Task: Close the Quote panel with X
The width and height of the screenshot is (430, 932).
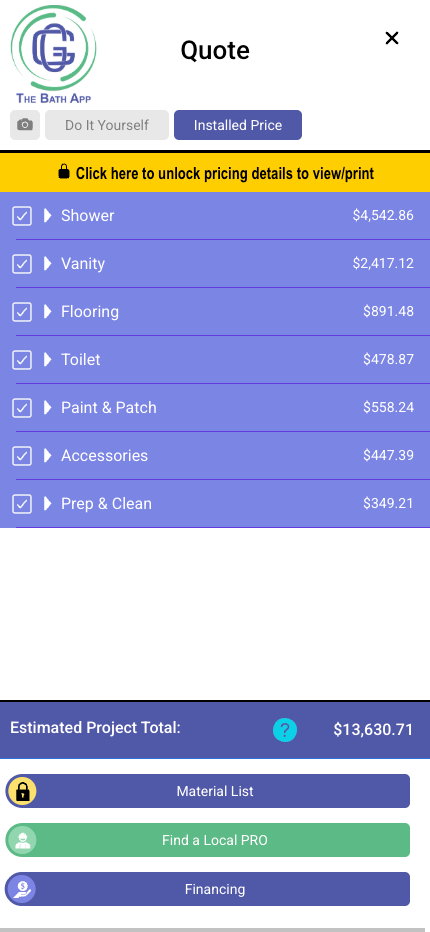Action: pyautogui.click(x=391, y=38)
